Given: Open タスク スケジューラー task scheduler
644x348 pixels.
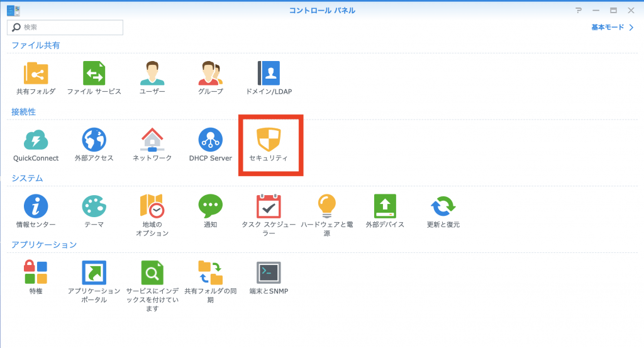Looking at the screenshot, I should tap(269, 206).
